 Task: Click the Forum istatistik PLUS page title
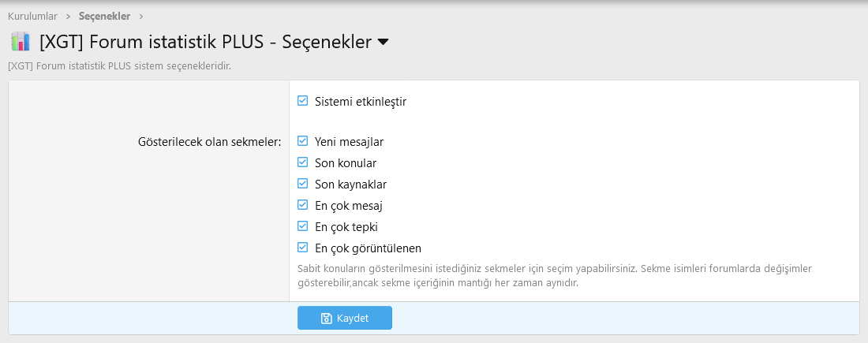[205, 43]
